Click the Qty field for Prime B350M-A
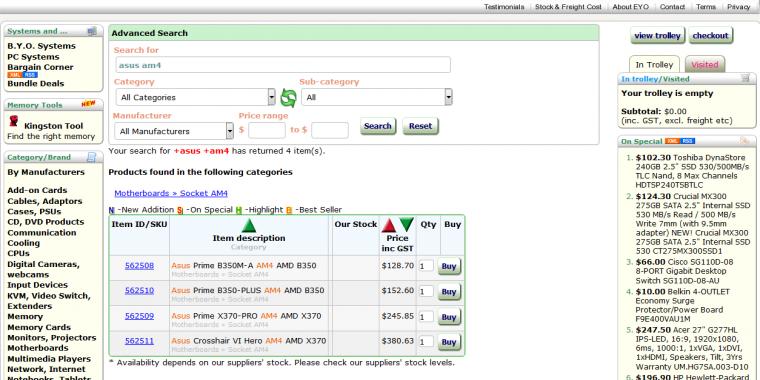The image size is (760, 380). (426, 266)
